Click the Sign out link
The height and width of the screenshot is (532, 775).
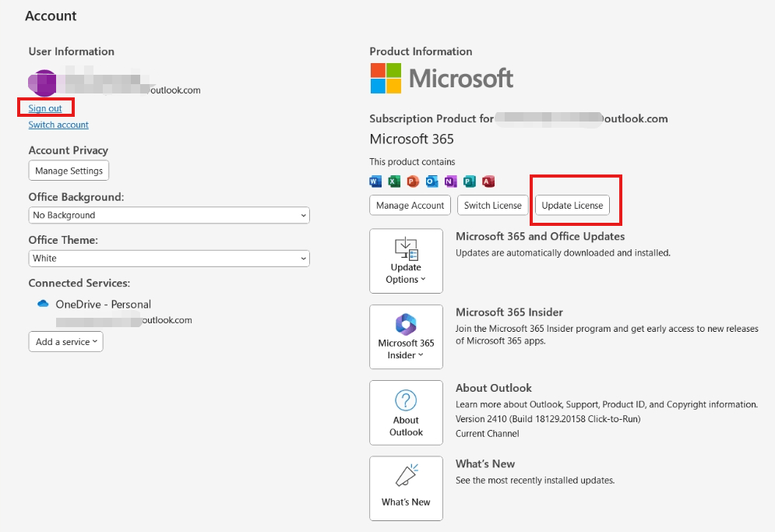45,108
